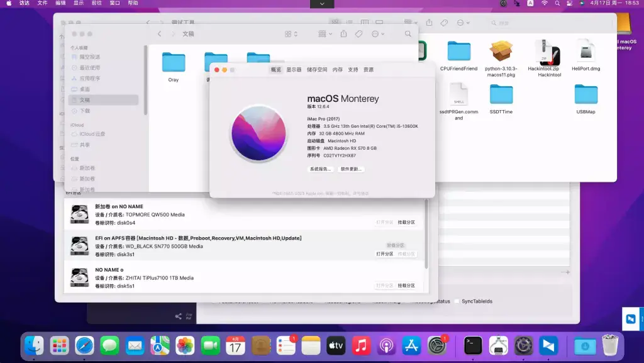644x363 pixels.
Task: Click the Finder sidebar scrollbar
Action: [145, 80]
